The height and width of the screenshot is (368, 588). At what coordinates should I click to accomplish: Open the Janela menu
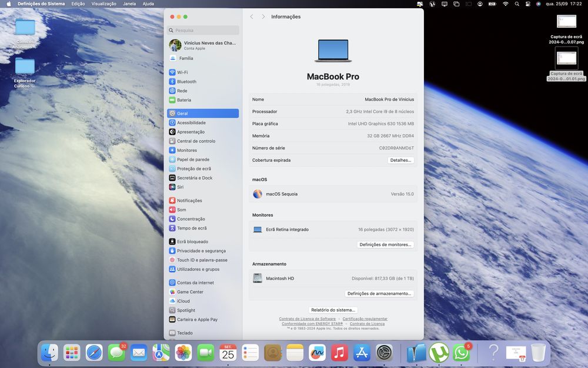click(x=129, y=4)
